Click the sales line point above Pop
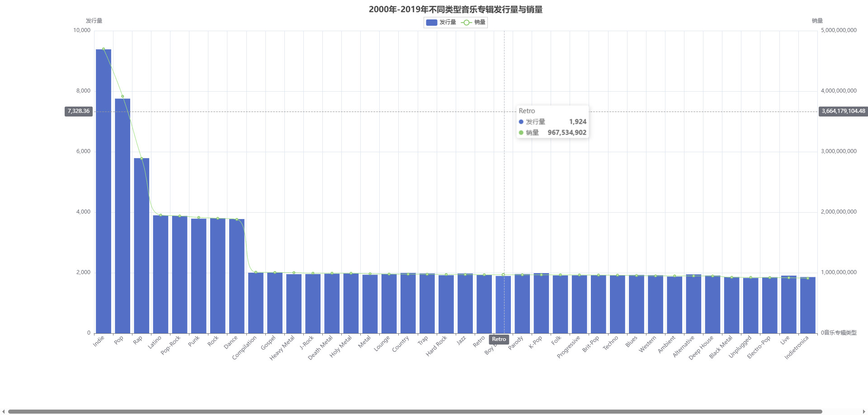This screenshot has height=415, width=868. point(123,96)
